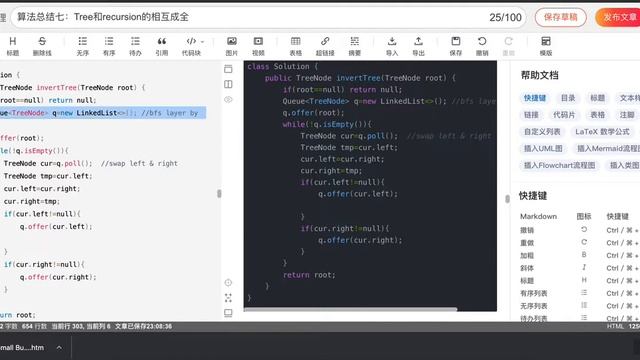Click the 导出 export icon

[418, 46]
